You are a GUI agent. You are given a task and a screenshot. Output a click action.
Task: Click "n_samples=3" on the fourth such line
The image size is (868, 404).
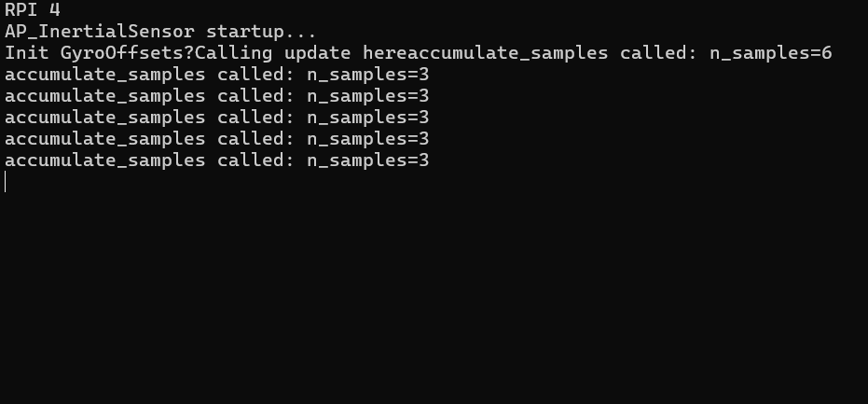[368, 139]
